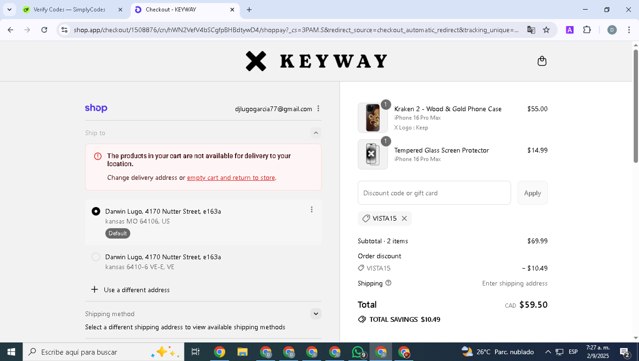Screen dimensions: 639x361
Task: Click the ESP language indicator
Action: tap(573, 352)
